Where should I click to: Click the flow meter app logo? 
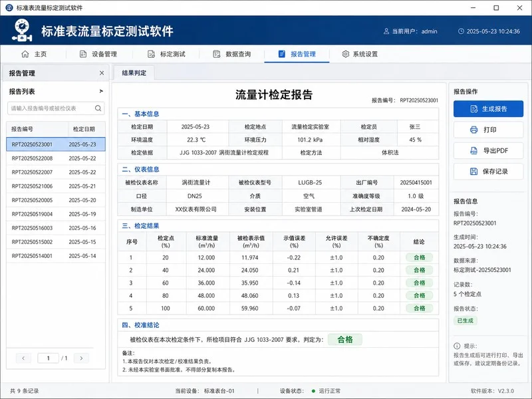[x=22, y=31]
